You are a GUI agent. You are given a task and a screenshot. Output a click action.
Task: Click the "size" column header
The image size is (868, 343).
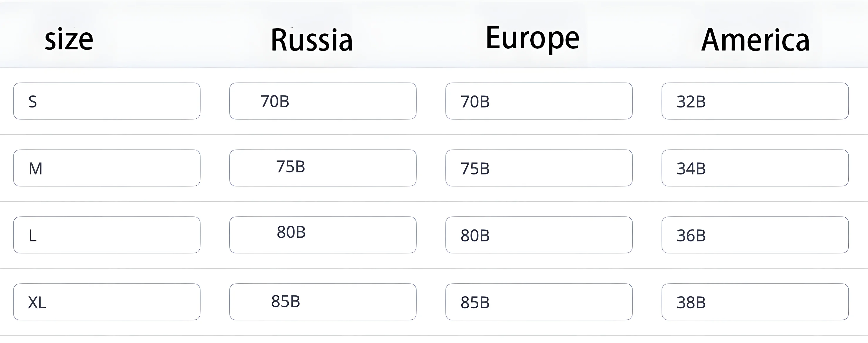click(x=69, y=39)
